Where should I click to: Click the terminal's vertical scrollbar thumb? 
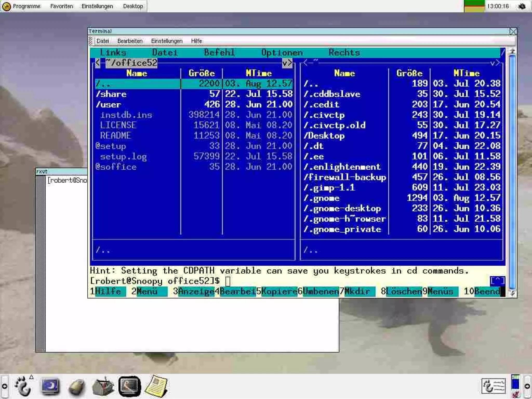coord(512,171)
